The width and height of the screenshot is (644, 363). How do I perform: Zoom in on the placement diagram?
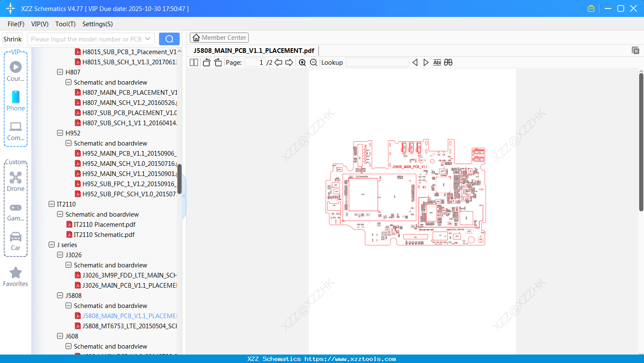coord(302,62)
